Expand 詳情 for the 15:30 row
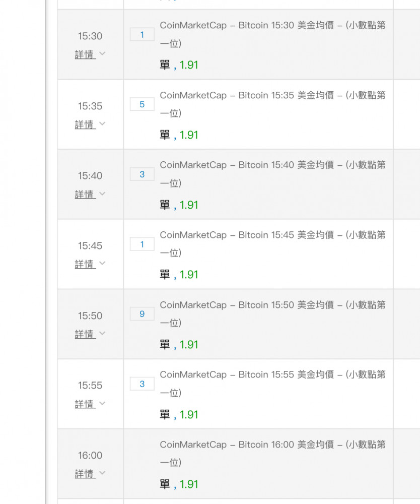This screenshot has width=420, height=504. 90,54
